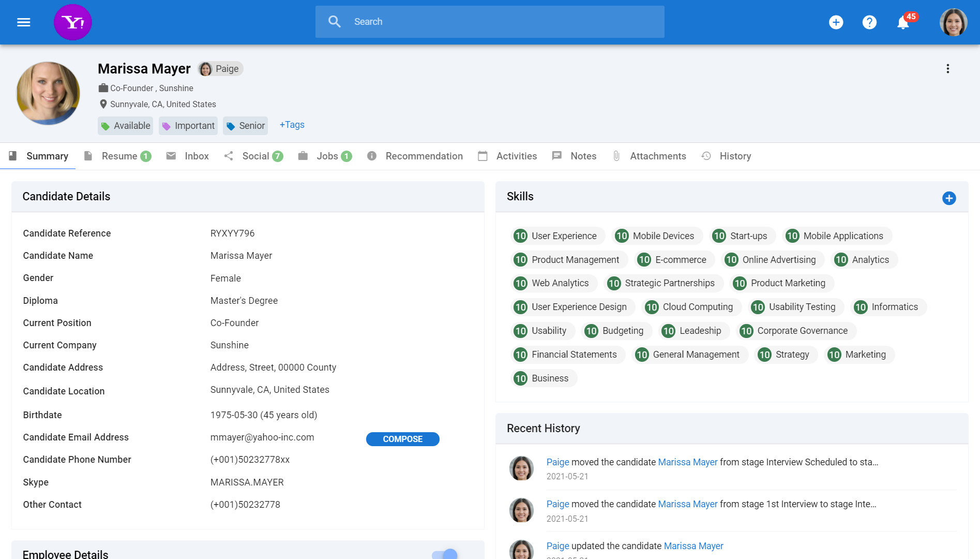This screenshot has height=559, width=980.
Task: Open the quick-add plus icon in top bar
Action: pyautogui.click(x=836, y=22)
